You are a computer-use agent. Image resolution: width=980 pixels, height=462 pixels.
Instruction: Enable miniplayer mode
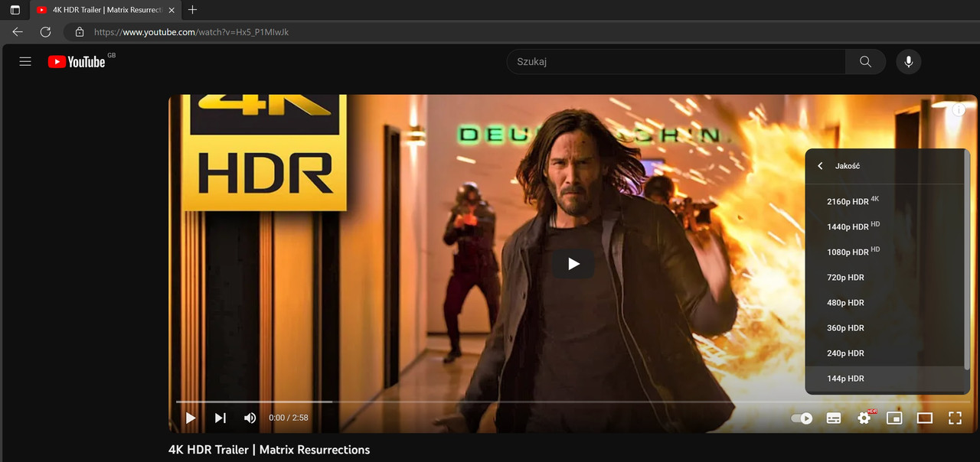(x=894, y=418)
